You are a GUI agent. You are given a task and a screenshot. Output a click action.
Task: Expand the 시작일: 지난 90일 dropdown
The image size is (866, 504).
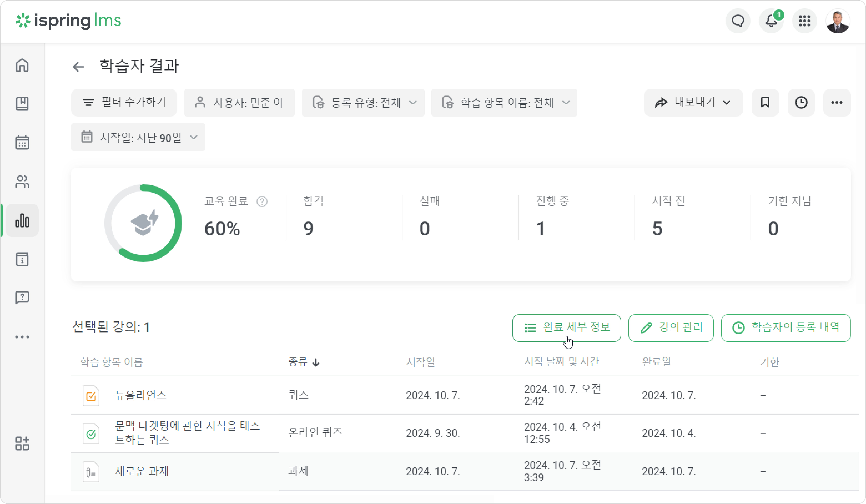138,137
